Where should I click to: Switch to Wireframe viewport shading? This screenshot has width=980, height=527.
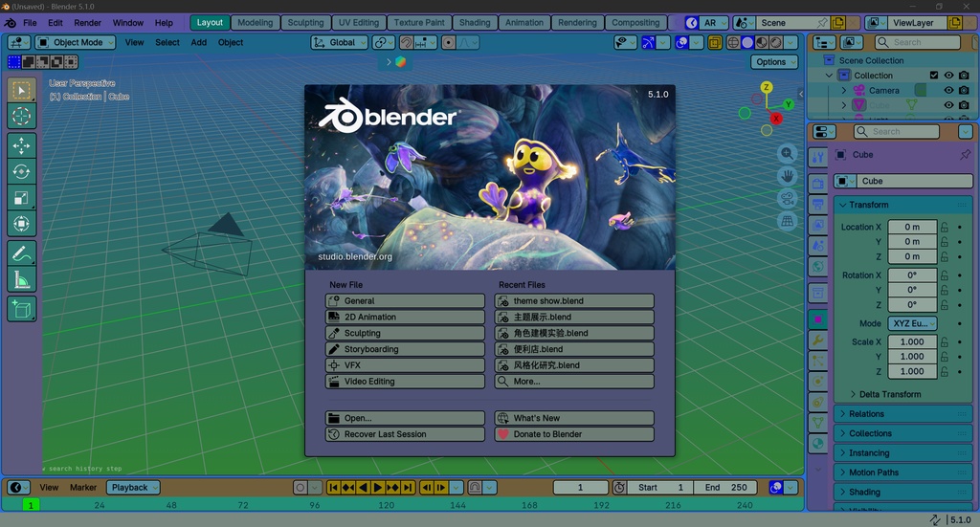732,42
